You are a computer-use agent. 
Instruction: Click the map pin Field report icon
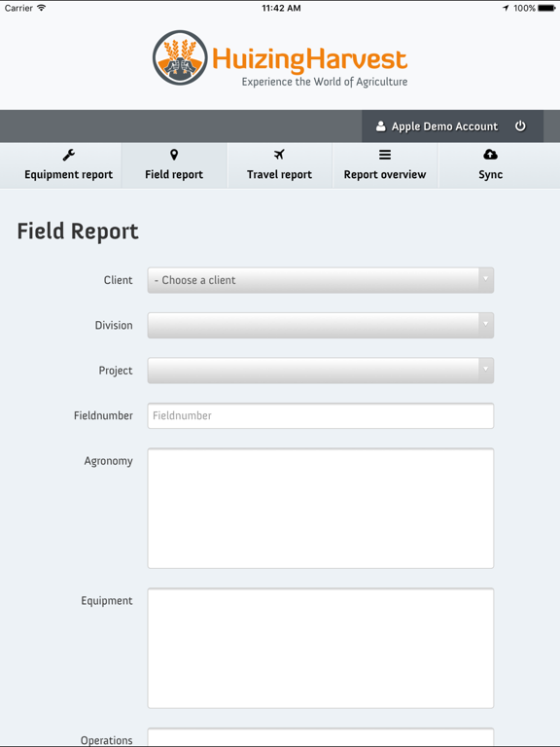tap(174, 155)
